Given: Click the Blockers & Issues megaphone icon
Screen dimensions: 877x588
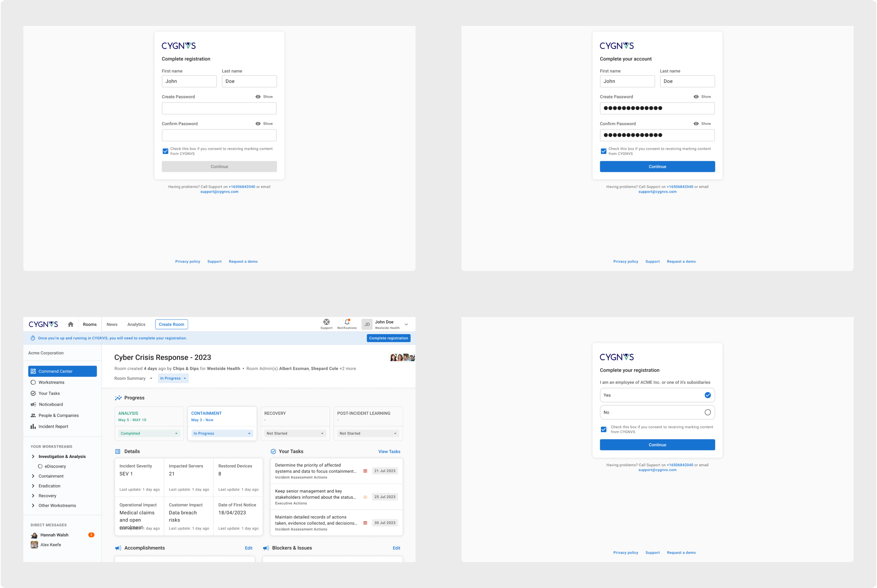Looking at the screenshot, I should (x=266, y=548).
